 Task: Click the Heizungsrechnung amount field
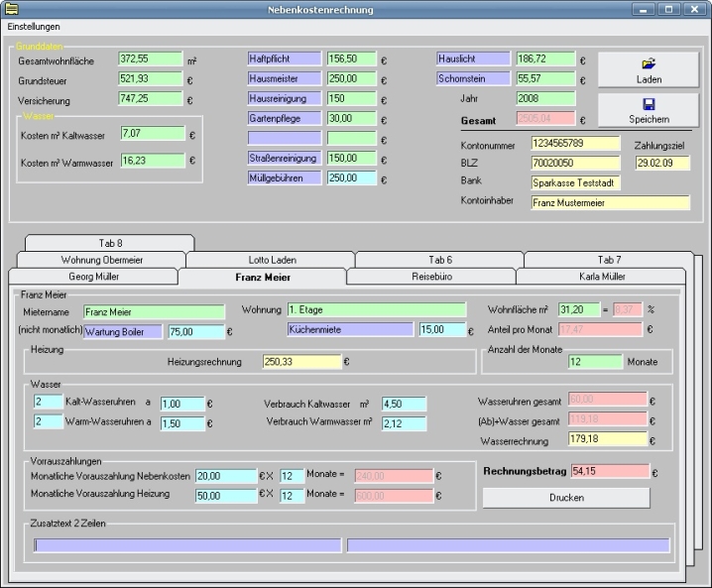tap(301, 362)
